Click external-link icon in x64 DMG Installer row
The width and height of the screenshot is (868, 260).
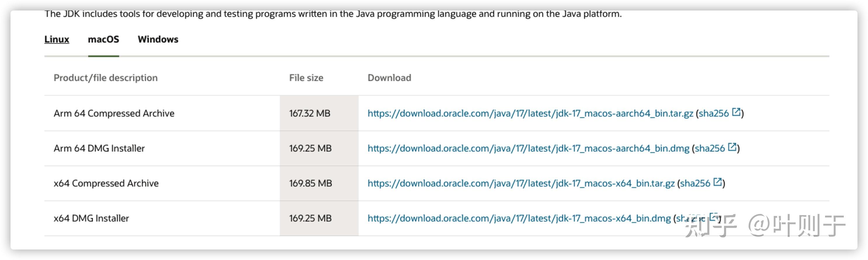tap(713, 217)
